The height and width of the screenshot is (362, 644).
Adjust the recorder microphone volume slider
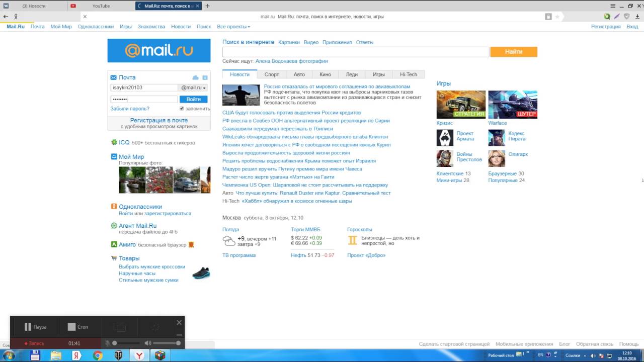pos(126,343)
